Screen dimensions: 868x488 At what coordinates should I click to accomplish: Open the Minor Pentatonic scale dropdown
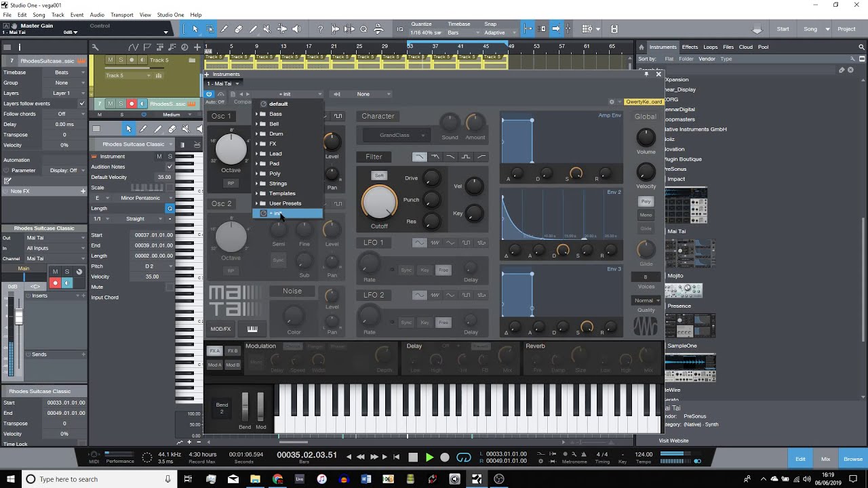coord(140,198)
